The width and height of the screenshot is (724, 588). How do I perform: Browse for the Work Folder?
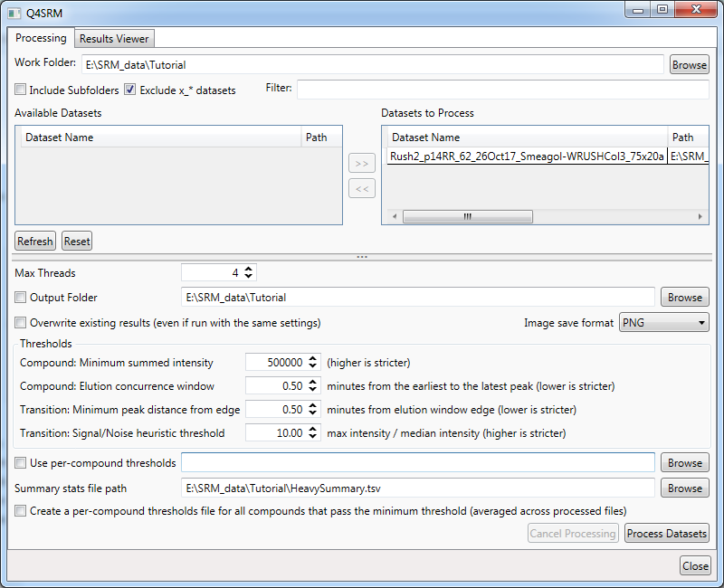690,64
